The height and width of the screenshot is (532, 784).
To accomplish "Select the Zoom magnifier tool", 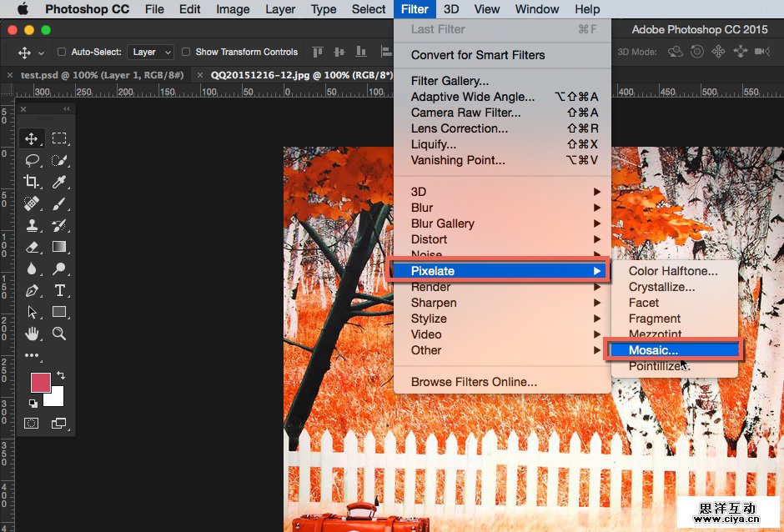I will (59, 334).
